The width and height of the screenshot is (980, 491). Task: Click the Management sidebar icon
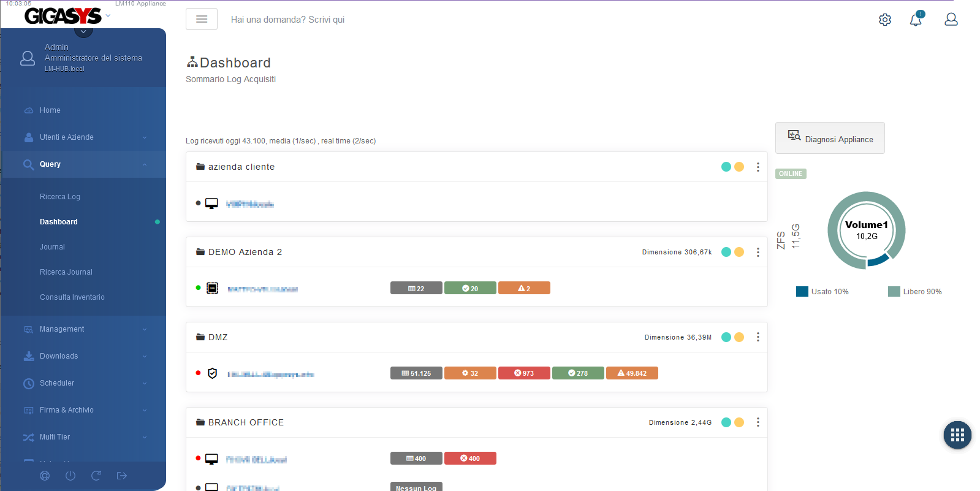[x=28, y=329]
